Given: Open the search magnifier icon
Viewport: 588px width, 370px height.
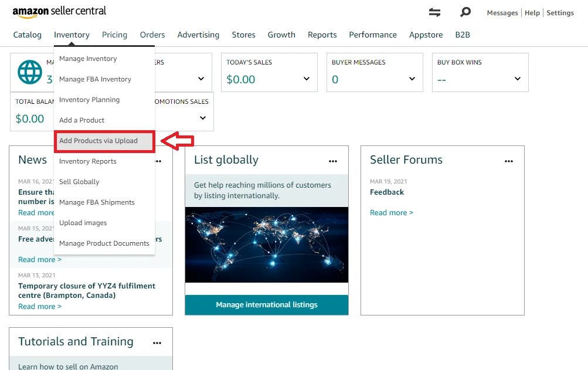Looking at the screenshot, I should (x=465, y=12).
